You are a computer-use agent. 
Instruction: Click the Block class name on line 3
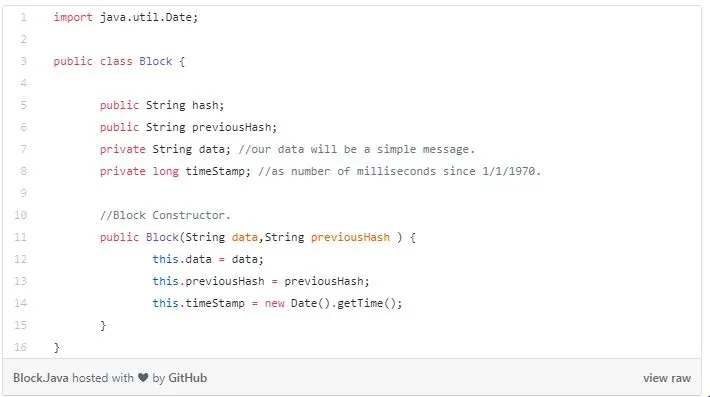point(155,62)
